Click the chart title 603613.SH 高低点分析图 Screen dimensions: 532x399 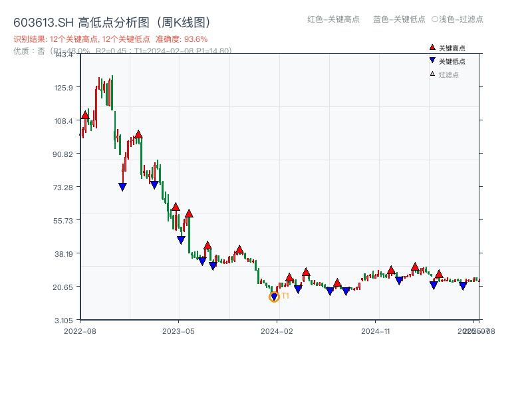coord(112,23)
